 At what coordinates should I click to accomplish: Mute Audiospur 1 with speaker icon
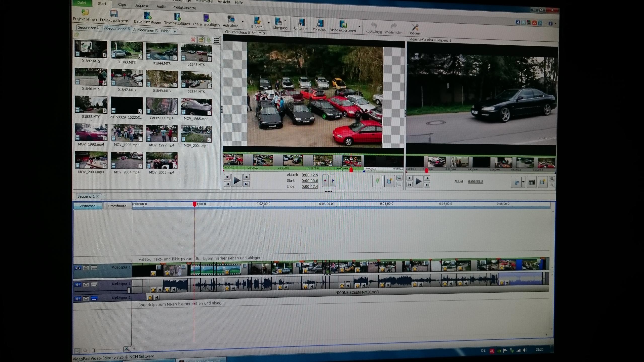(78, 285)
